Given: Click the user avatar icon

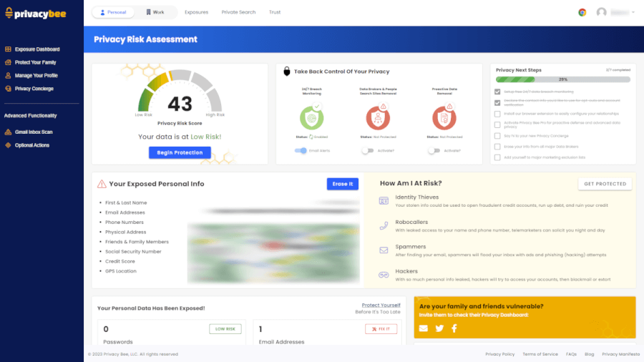Looking at the screenshot, I should 601,12.
